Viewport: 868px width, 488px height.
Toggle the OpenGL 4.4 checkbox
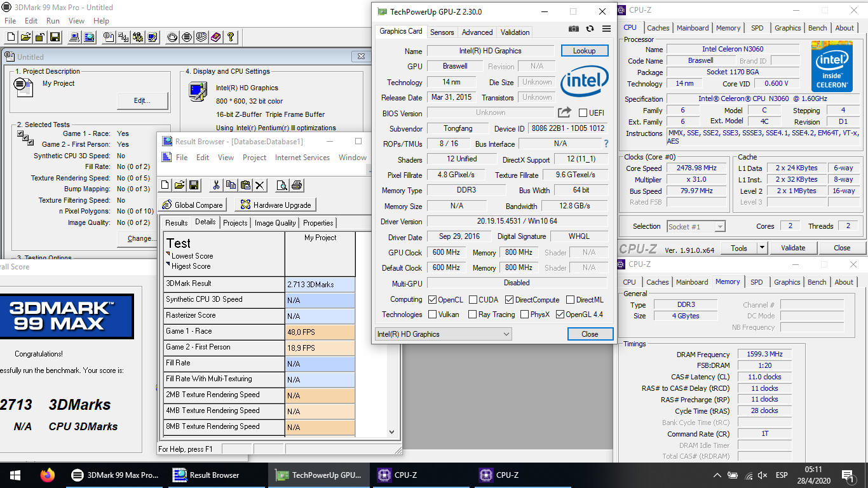click(x=560, y=315)
